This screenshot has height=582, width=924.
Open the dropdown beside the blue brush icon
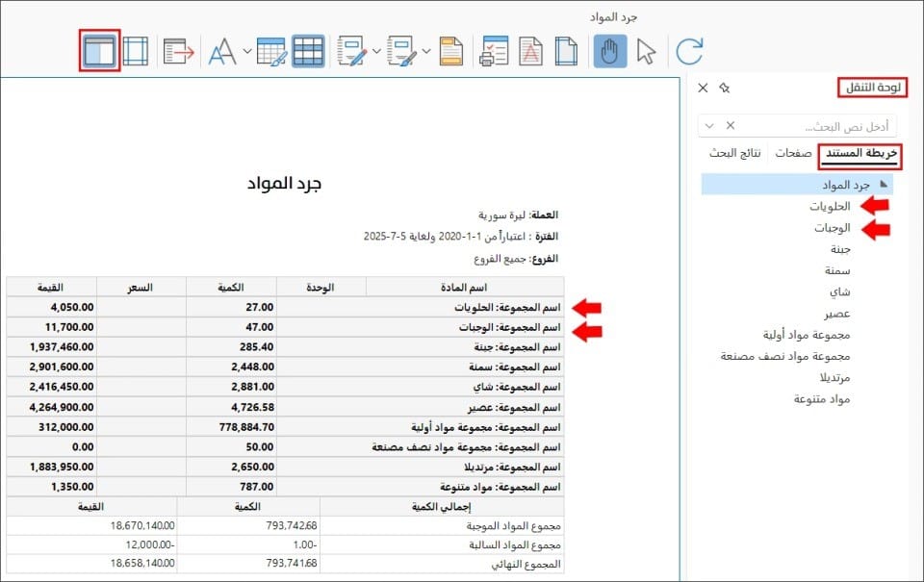pos(426,51)
